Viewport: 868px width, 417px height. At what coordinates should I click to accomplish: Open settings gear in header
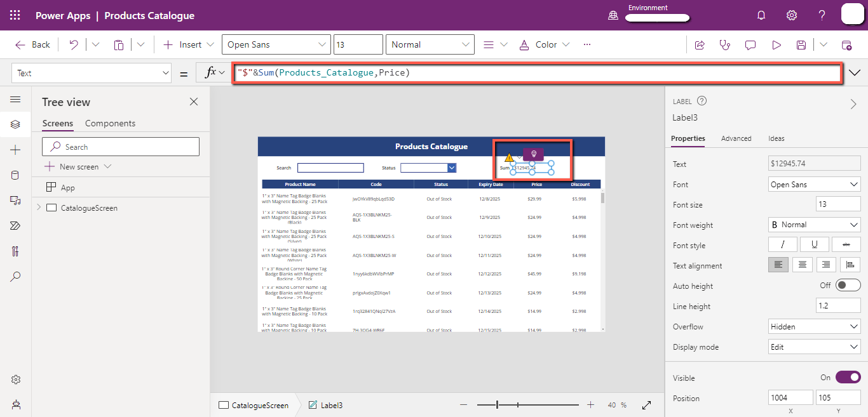[x=792, y=15]
